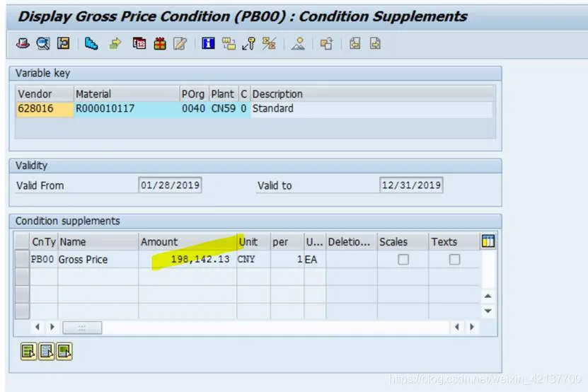Click the Valid to date field
This screenshot has width=588, height=392.
click(411, 185)
